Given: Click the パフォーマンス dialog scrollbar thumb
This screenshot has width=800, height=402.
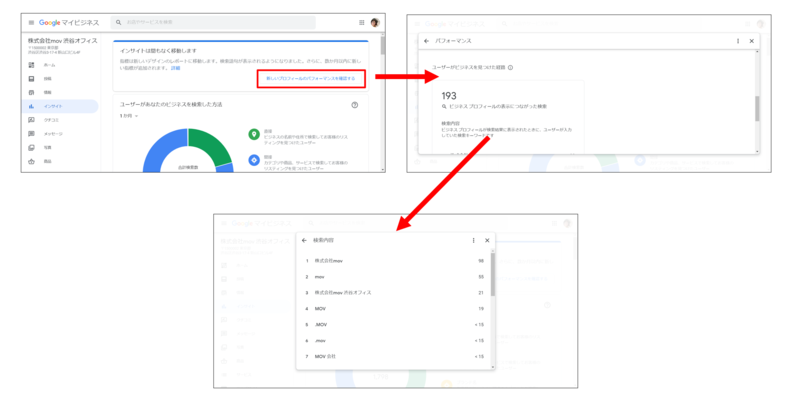Looking at the screenshot, I should 757,109.
